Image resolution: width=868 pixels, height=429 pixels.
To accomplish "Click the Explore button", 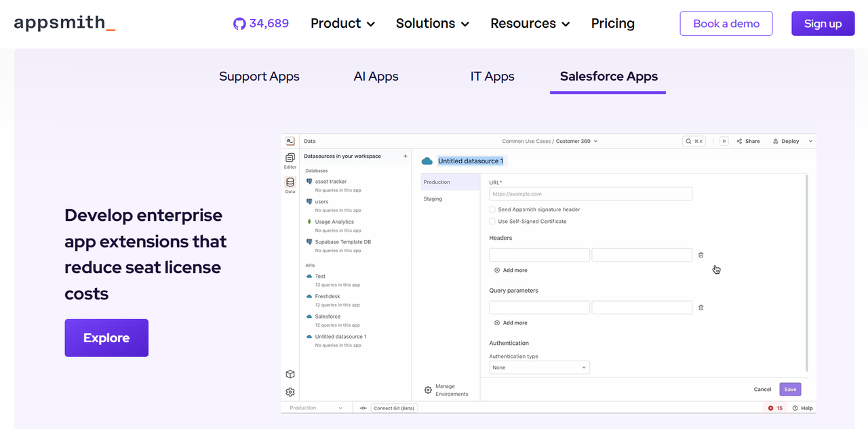I will click(x=106, y=338).
